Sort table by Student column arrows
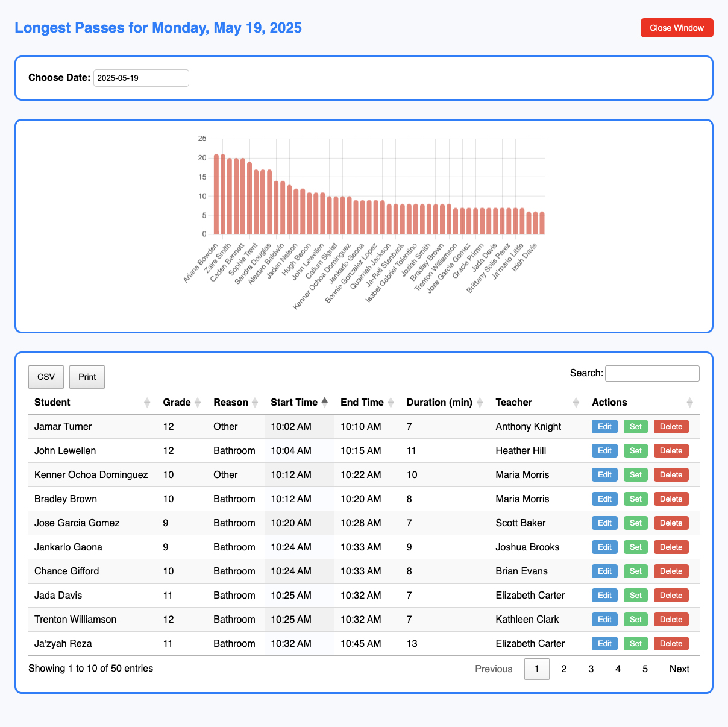The image size is (728, 727). [x=147, y=403]
